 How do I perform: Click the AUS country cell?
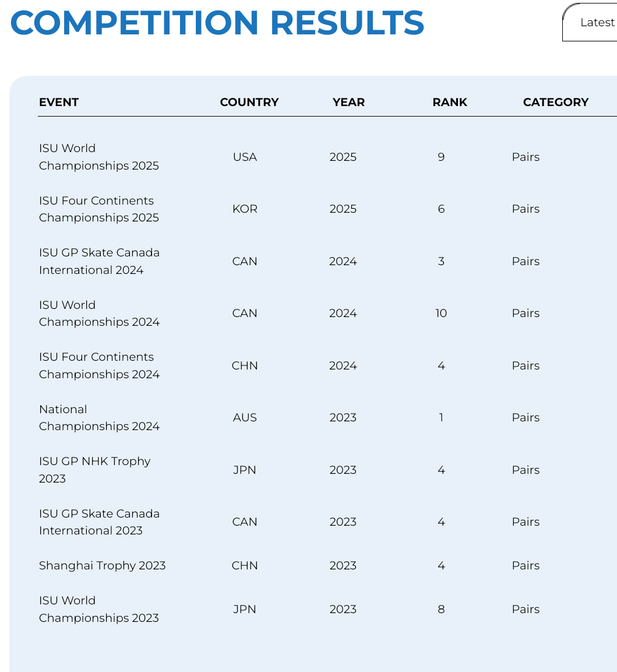click(x=245, y=417)
